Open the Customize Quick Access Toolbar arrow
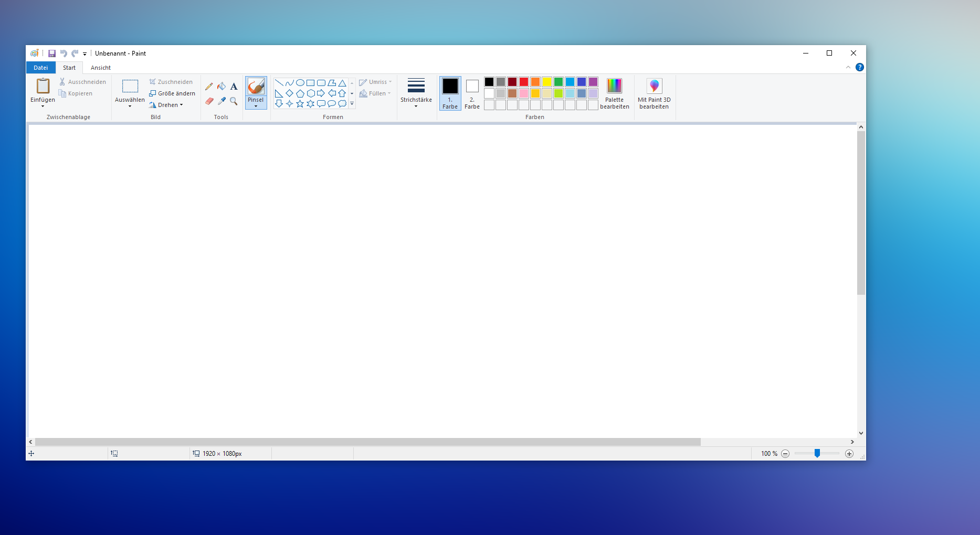 [x=85, y=53]
